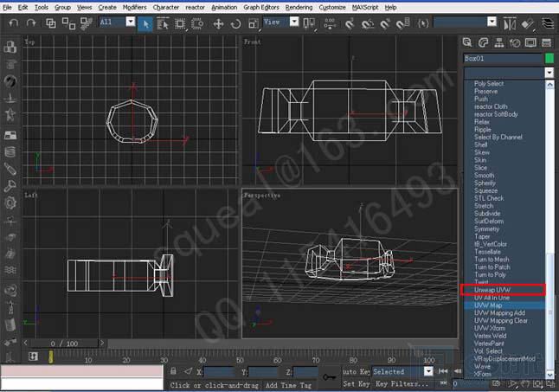Screen dimensions: 559x392
Task: Open the 'View' reference coordinate dropdown
Action: pos(294,22)
